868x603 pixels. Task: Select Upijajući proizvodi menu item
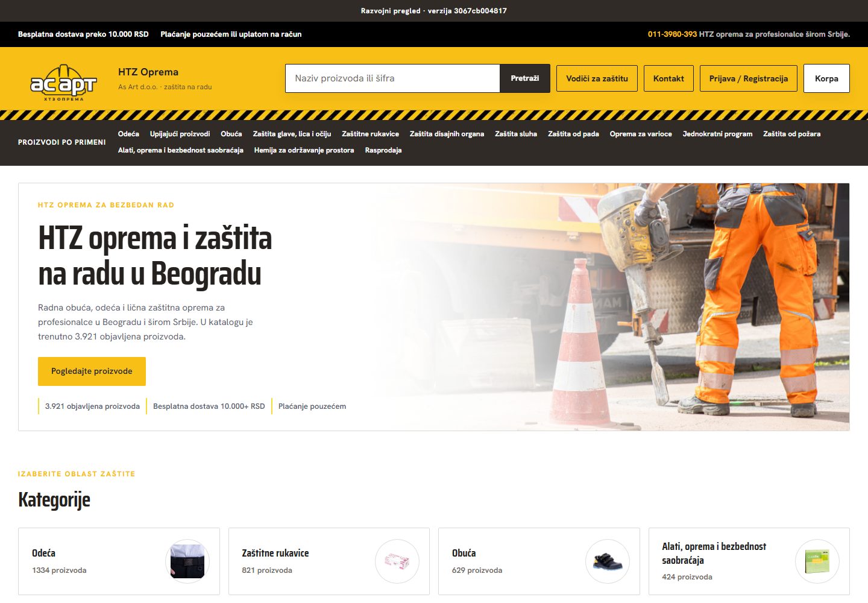click(180, 134)
